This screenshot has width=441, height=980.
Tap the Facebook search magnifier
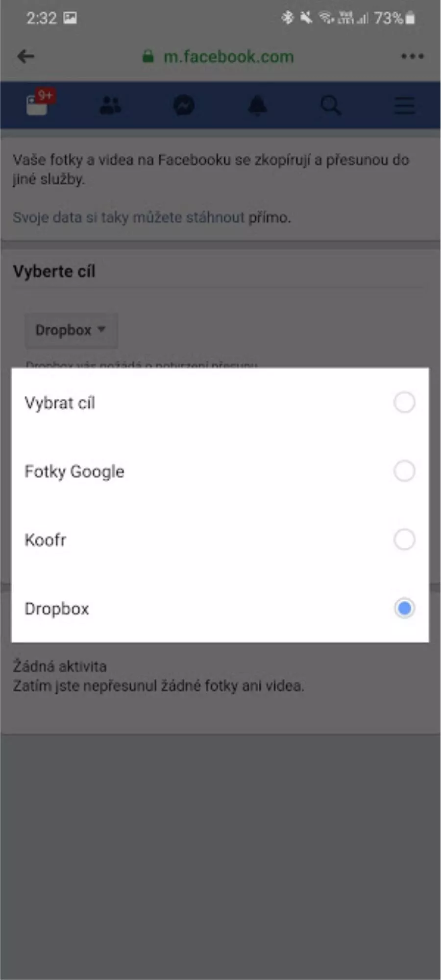(331, 105)
